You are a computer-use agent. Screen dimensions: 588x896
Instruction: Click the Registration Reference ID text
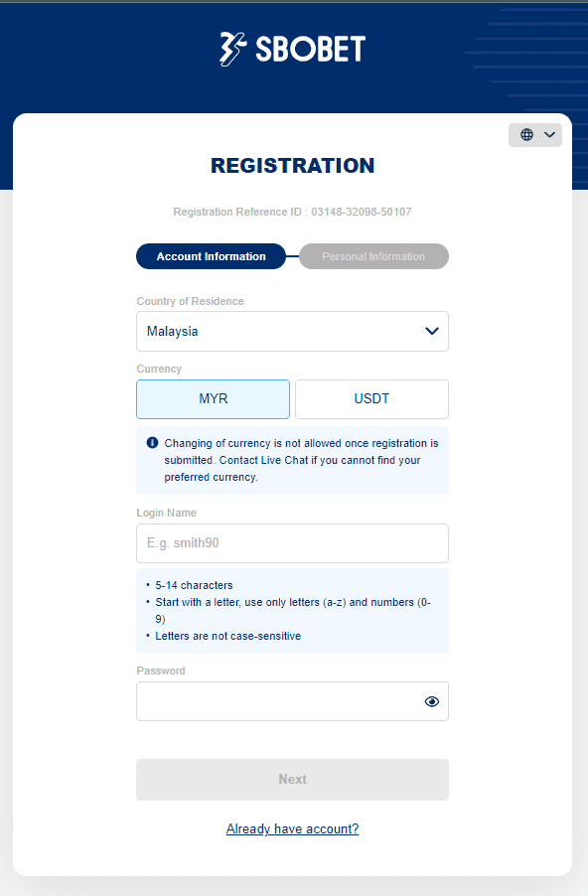coord(293,212)
